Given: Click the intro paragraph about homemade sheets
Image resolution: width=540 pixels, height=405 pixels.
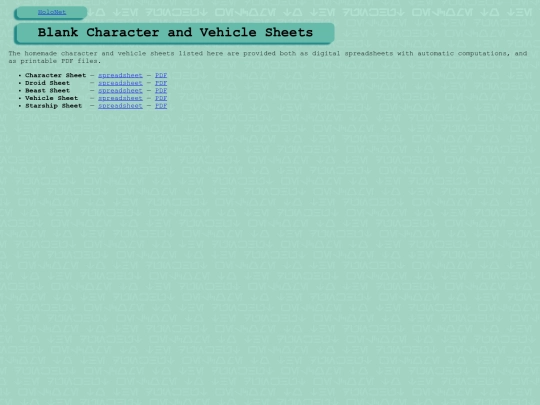Looking at the screenshot, I should pos(268,57).
